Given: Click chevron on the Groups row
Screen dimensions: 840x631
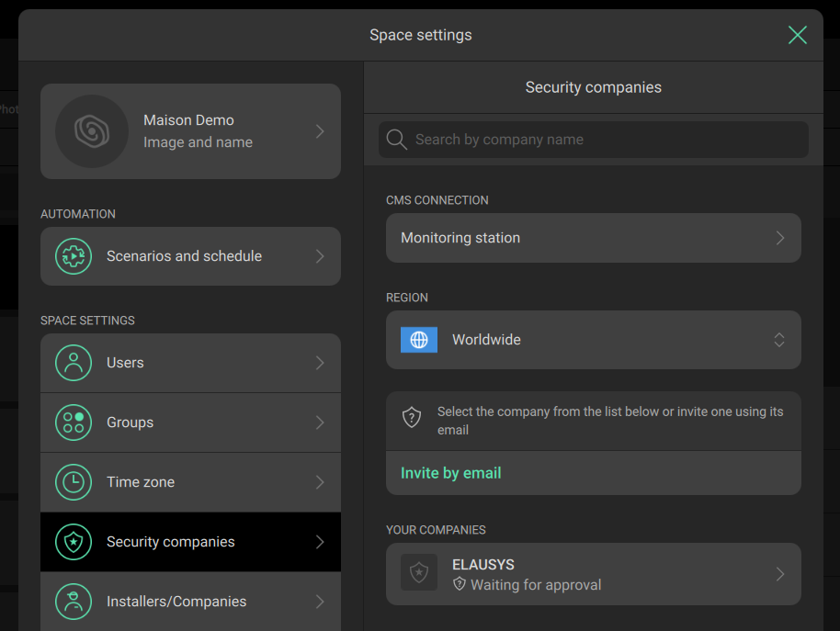Looking at the screenshot, I should tap(320, 423).
